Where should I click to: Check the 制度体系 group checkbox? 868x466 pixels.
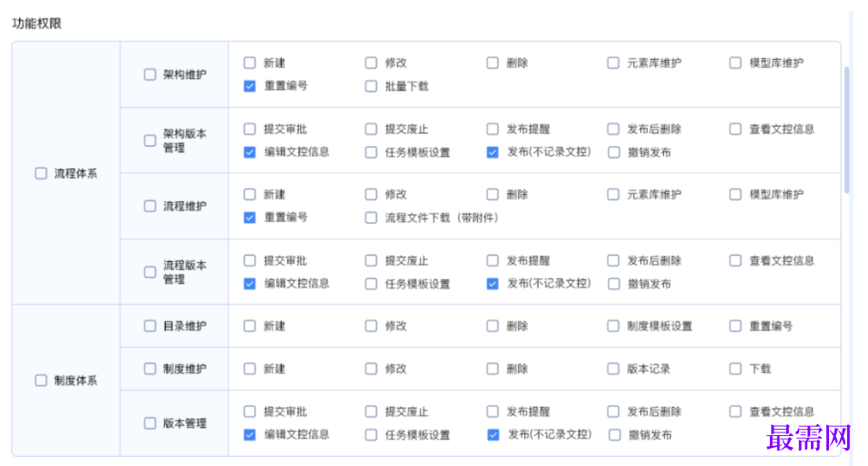click(41, 381)
